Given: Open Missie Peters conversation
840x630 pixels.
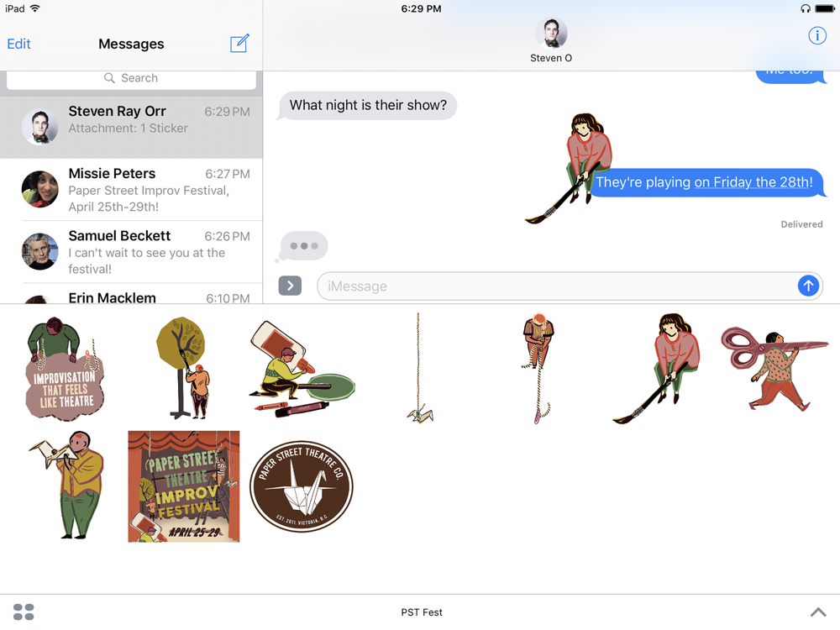Looking at the screenshot, I should pyautogui.click(x=131, y=190).
